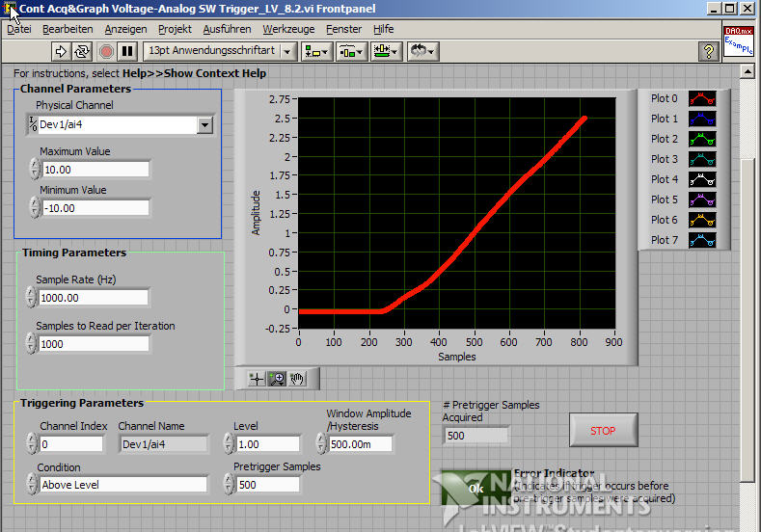The height and width of the screenshot is (532, 761).
Task: Open the Align Objects toolbar menu
Action: [316, 51]
